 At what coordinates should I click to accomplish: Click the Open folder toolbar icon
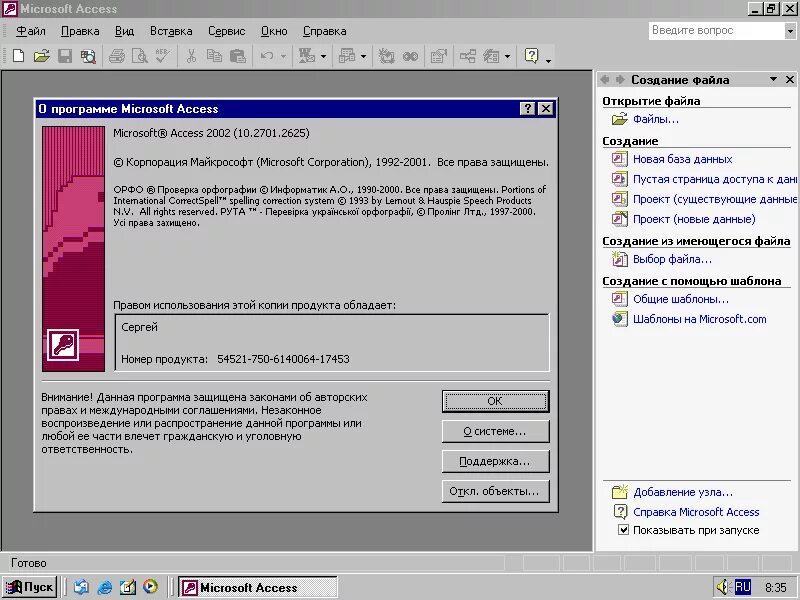pos(41,56)
